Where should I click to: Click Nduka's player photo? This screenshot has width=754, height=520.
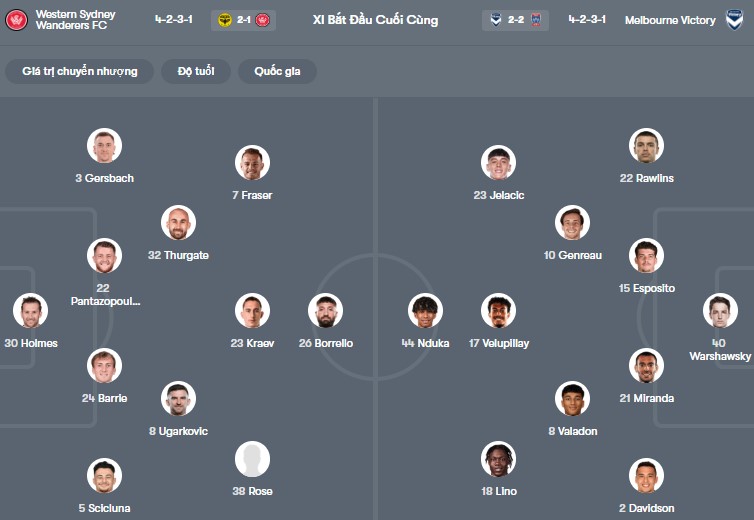tap(425, 311)
